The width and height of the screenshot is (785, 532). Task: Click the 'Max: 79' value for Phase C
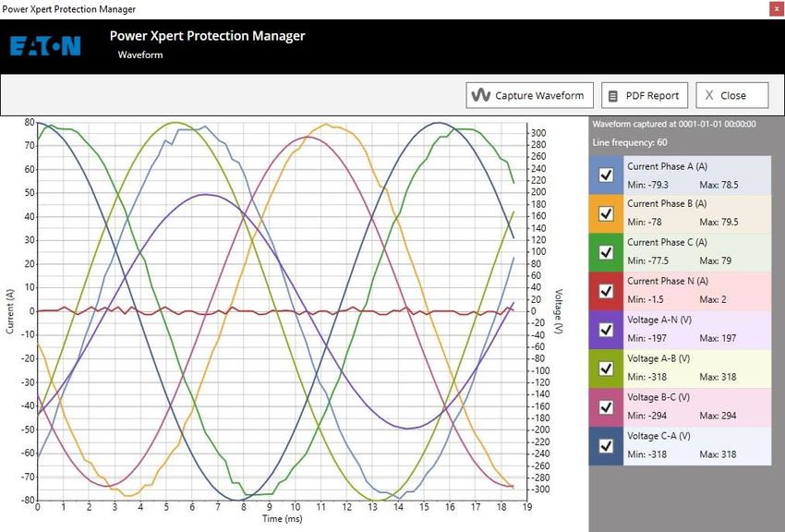click(716, 260)
